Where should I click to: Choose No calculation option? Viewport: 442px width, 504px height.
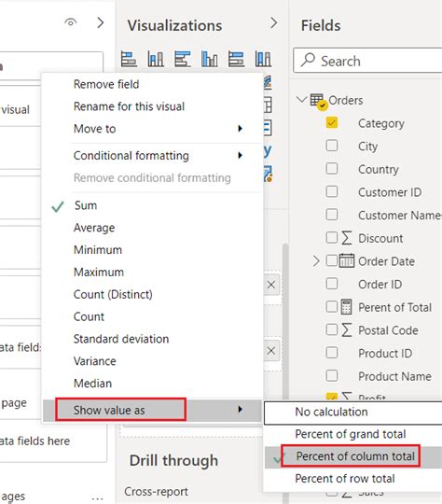[353, 412]
